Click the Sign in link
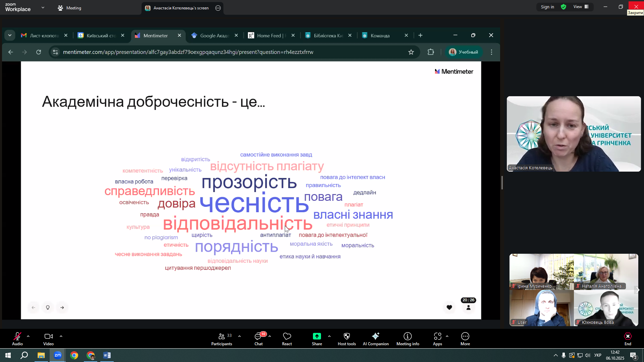This screenshot has height=362, width=644. [547, 7]
